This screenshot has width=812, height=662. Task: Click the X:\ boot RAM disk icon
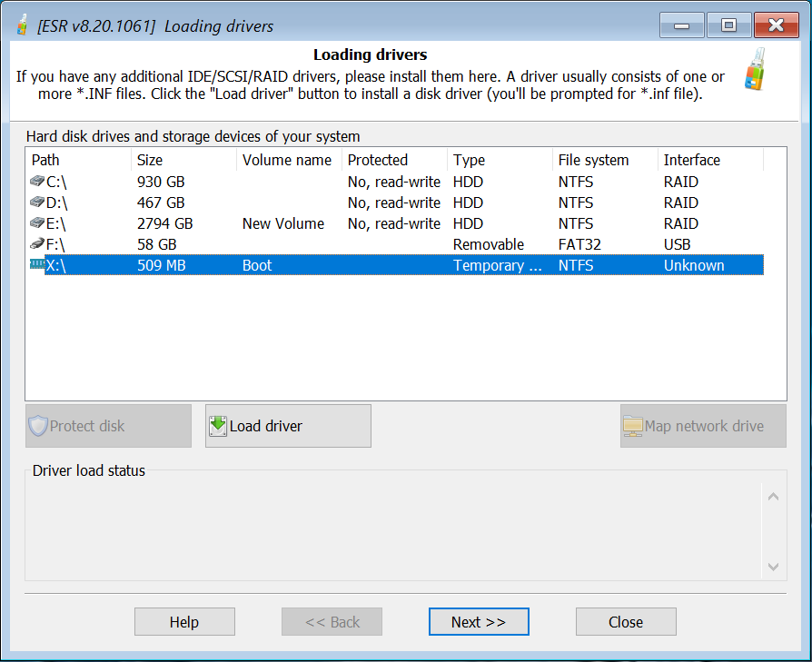37,265
